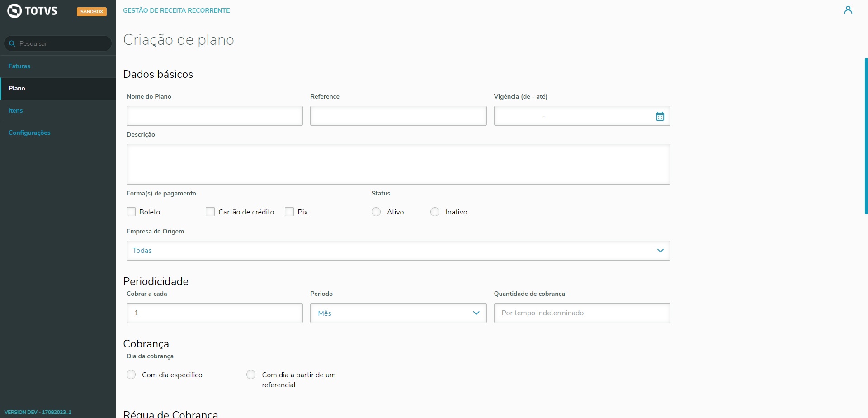
Task: Click the vertical page scrollbar
Action: pyautogui.click(x=866, y=136)
